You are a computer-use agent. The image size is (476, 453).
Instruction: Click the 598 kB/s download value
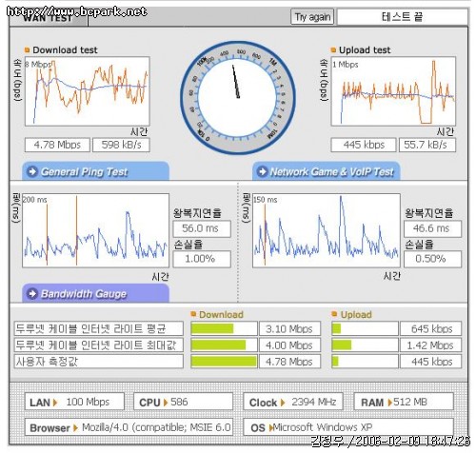[121, 145]
